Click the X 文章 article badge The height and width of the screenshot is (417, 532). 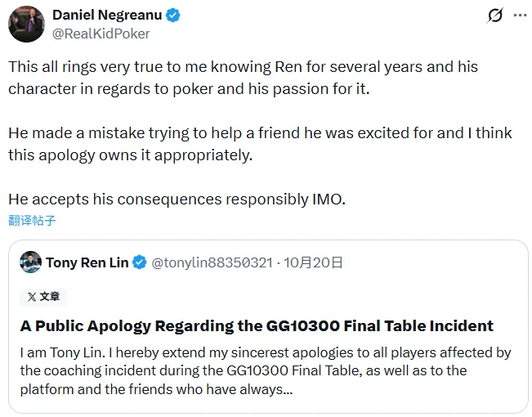[43, 297]
